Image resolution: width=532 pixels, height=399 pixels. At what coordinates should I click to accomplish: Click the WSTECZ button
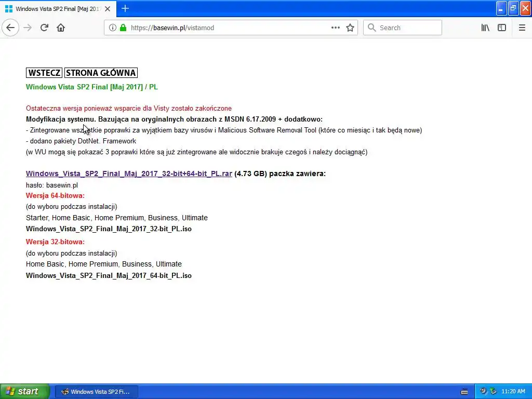(x=44, y=73)
